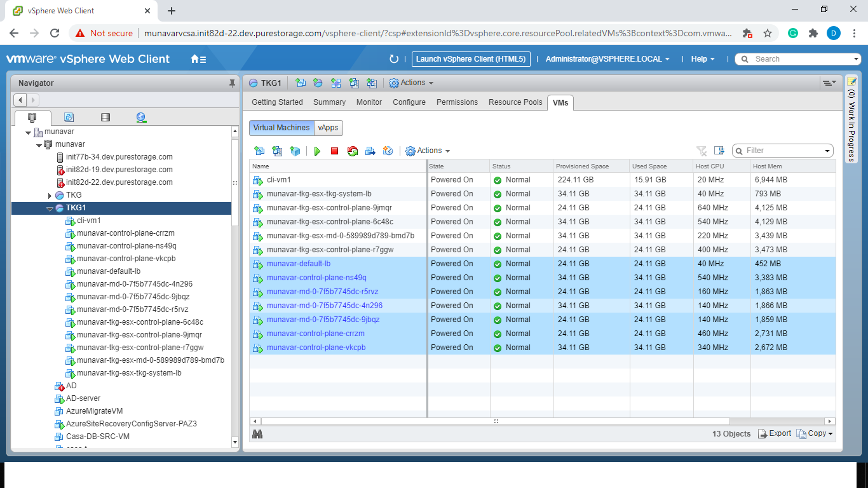
Task: Pin the Navigator panel
Action: click(232, 83)
